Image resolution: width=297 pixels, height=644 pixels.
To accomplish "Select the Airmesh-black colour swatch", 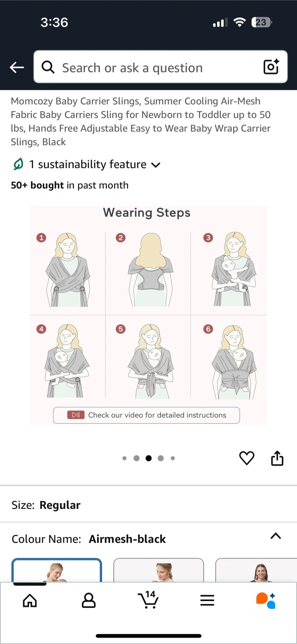I will pos(57,570).
